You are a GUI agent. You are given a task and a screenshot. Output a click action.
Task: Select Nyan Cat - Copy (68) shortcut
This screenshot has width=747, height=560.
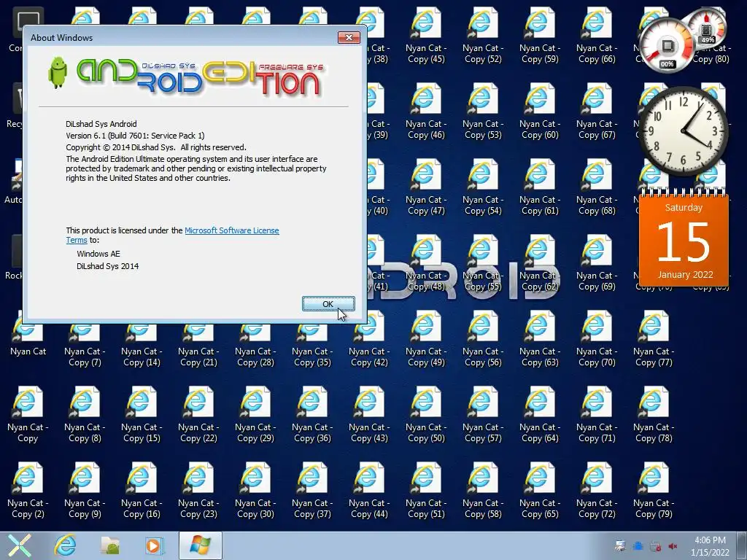tap(597, 187)
